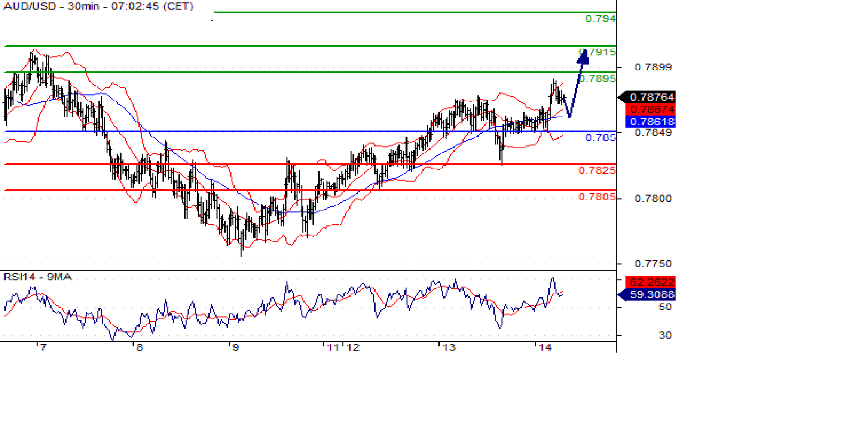Screen dimensions: 868x421
Task: Select the 0.794 resistance level label
Action: [x=600, y=19]
